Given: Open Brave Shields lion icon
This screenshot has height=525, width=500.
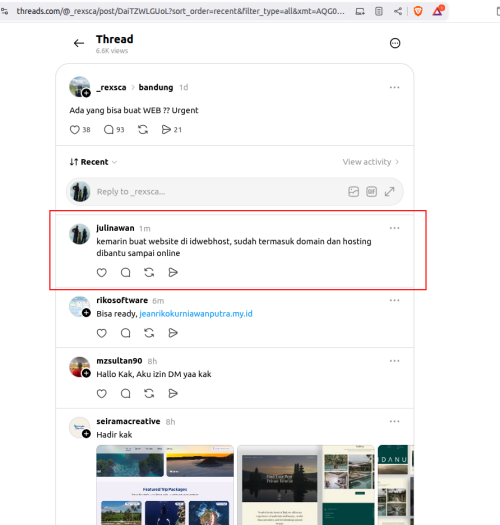Looking at the screenshot, I should [x=418, y=11].
